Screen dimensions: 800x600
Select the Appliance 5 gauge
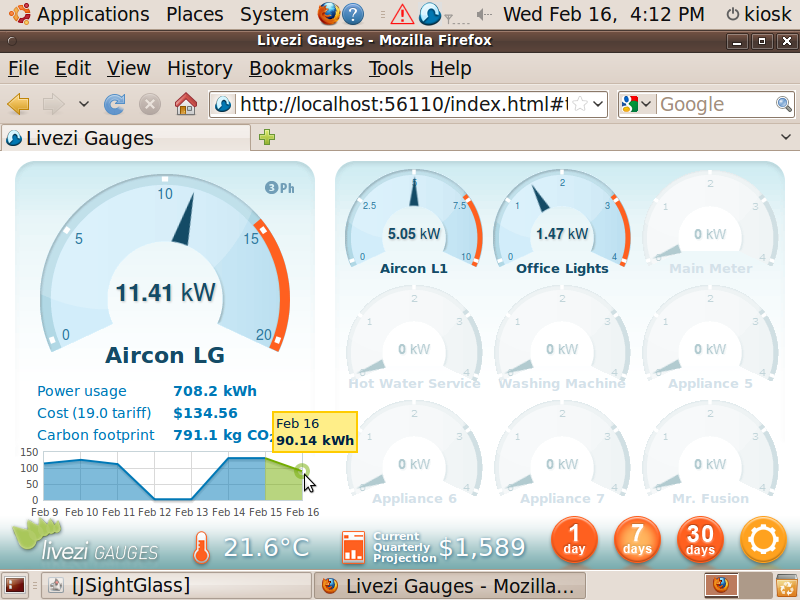click(710, 338)
